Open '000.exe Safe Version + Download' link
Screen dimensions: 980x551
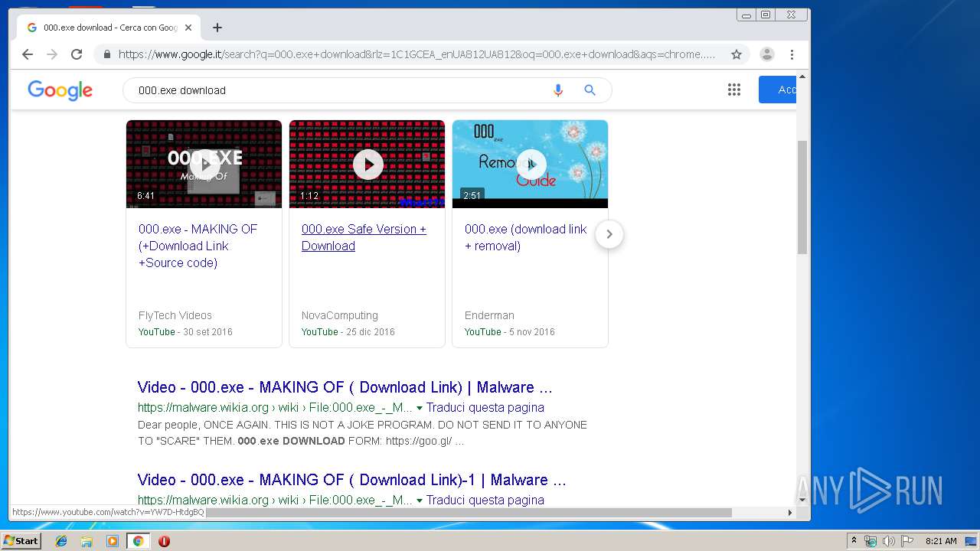364,237
